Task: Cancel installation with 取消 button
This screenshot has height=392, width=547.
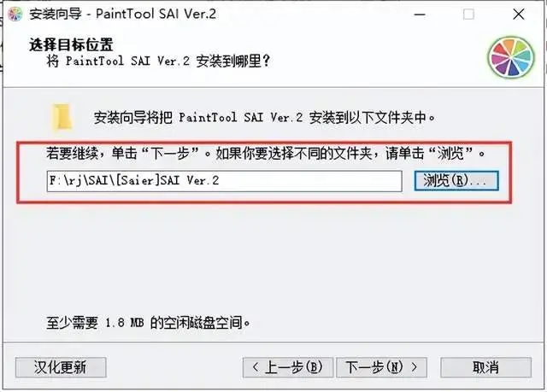Action: click(485, 367)
